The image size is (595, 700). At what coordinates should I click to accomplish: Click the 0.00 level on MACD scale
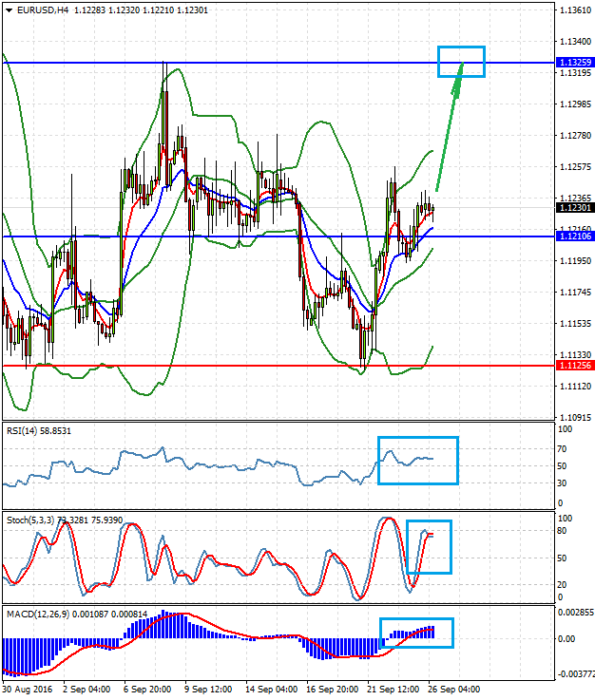coord(566,638)
